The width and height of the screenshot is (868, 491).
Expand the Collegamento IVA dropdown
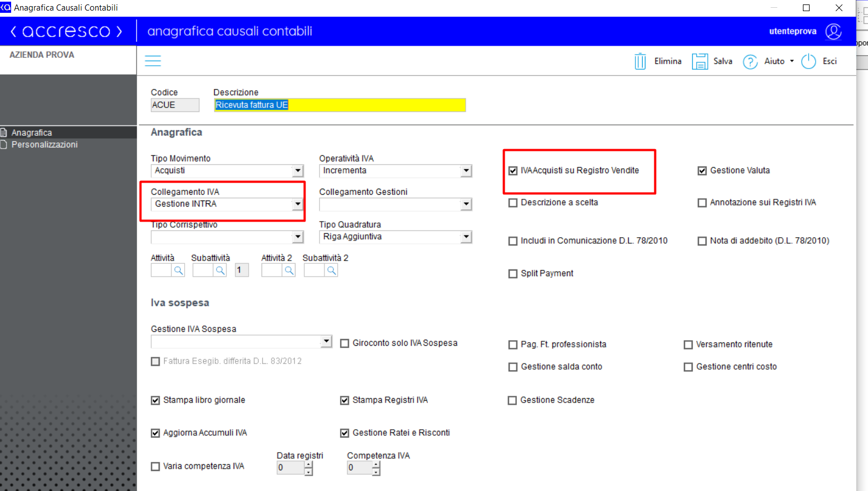point(298,204)
